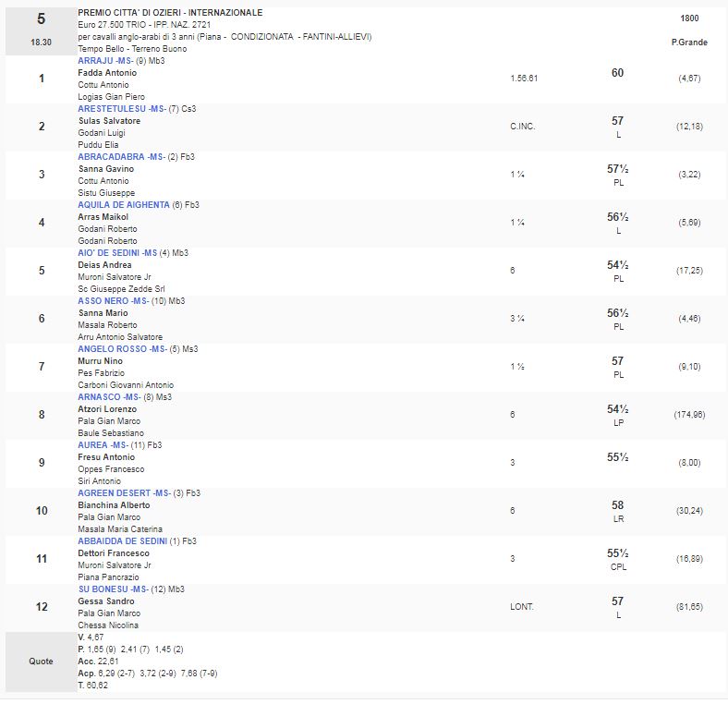Click the ASSO NERO -MS- link
Image resolution: width=728 pixels, height=704 pixels.
[x=113, y=301]
